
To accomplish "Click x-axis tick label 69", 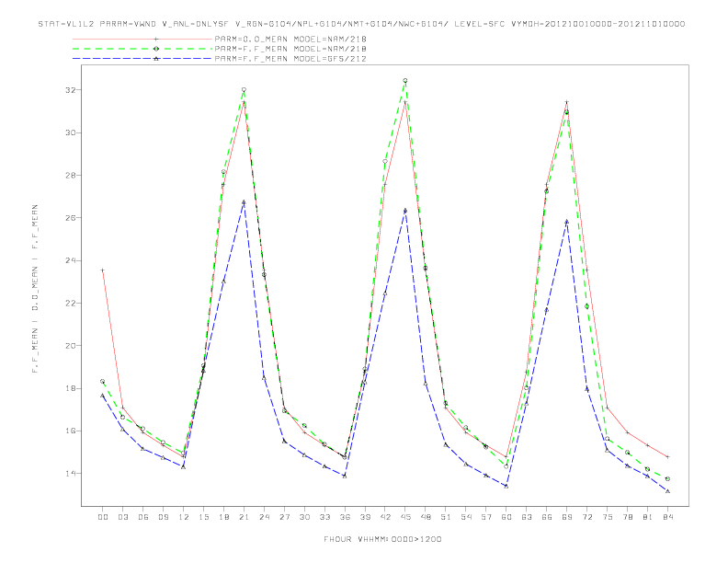I will [x=567, y=517].
